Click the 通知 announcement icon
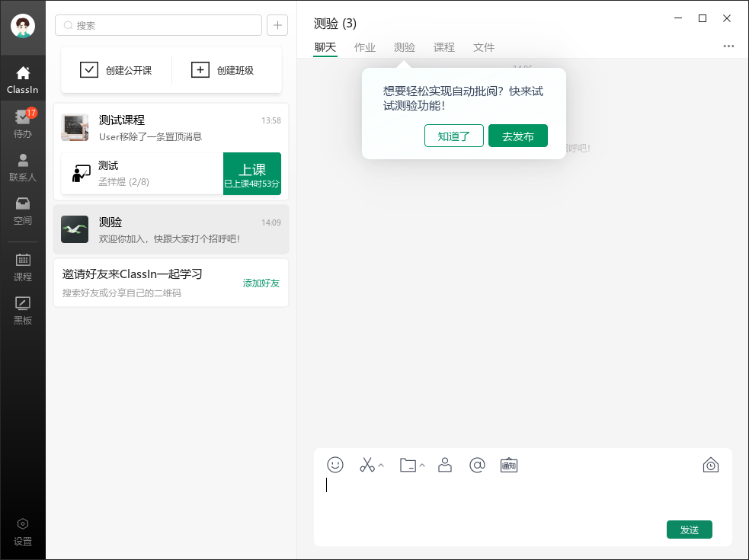The height and width of the screenshot is (560, 749). click(509, 465)
